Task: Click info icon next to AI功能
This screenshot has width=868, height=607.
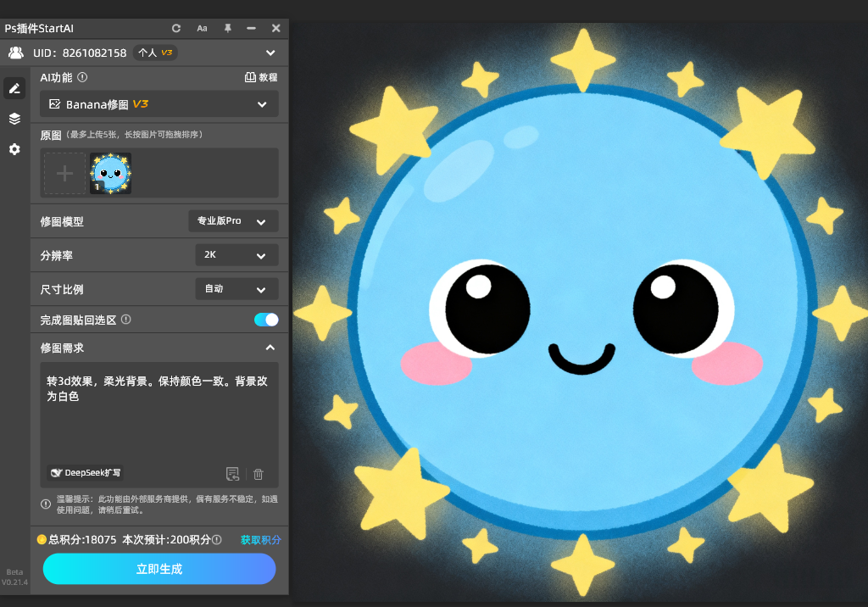Action: click(82, 77)
